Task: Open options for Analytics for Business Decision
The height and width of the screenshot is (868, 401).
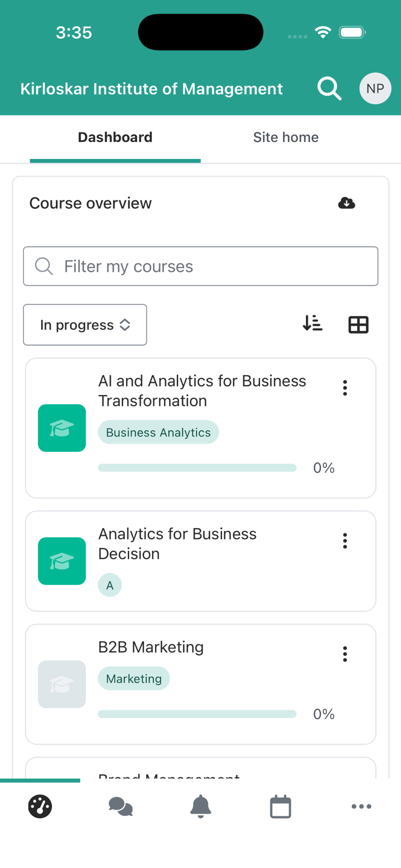Action: 345,541
